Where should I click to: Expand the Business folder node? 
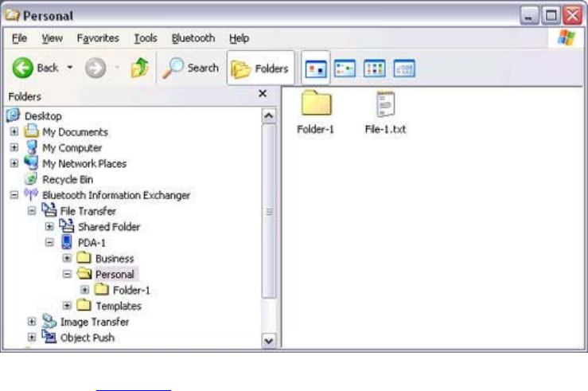click(x=67, y=258)
